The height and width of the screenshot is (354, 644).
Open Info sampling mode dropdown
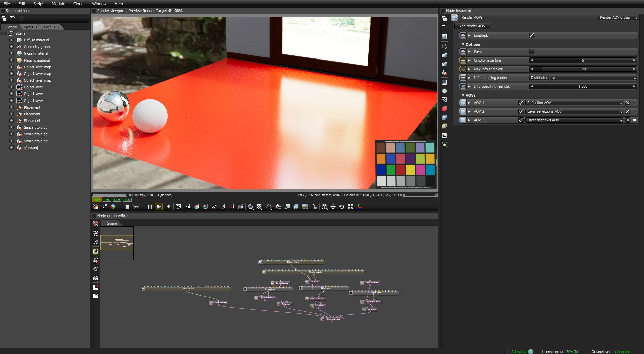(583, 78)
